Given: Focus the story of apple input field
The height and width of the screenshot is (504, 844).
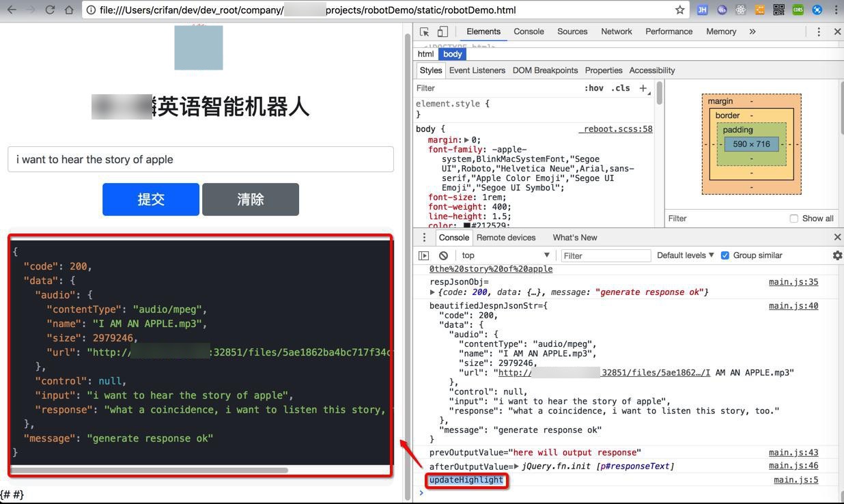Looking at the screenshot, I should point(201,159).
